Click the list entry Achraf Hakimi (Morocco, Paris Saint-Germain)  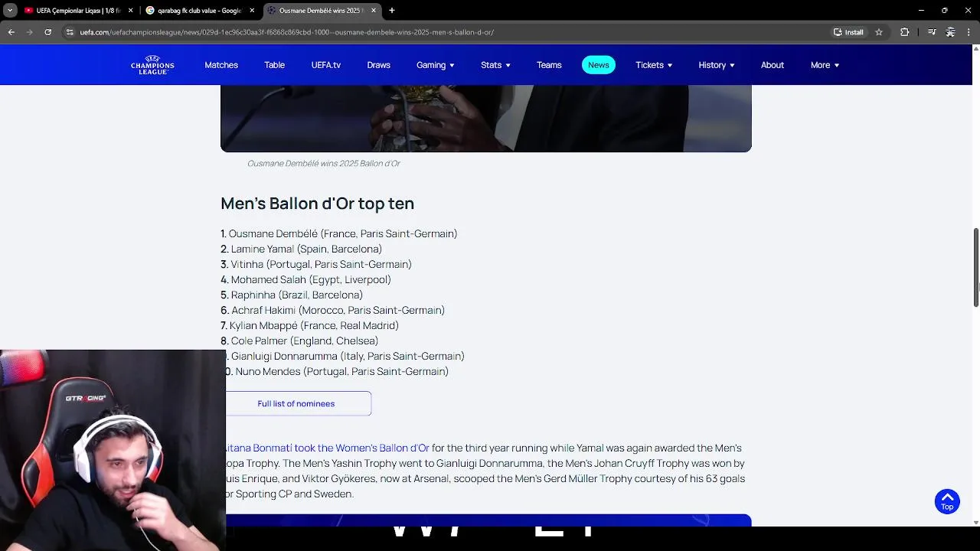coord(333,310)
